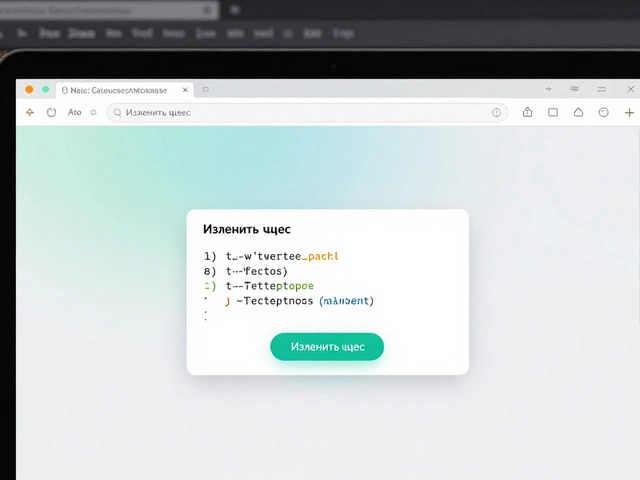The height and width of the screenshot is (480, 640).
Task: Click the plus icon in the window title bar
Action: (x=549, y=89)
